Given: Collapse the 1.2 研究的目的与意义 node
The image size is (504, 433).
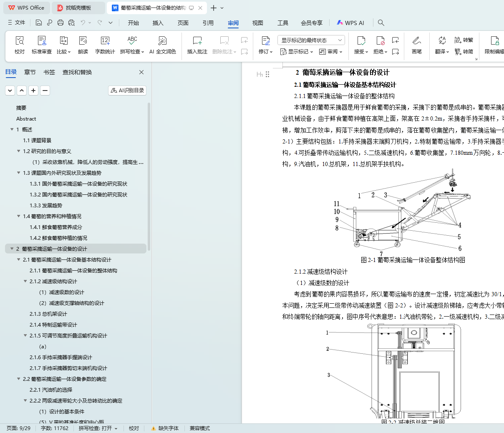Looking at the screenshot, I should click(19, 151).
